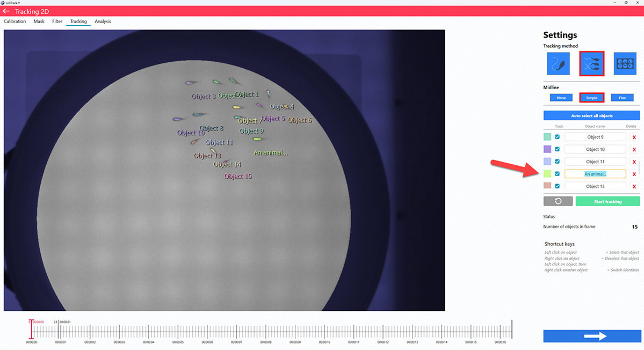
Task: Edit the Object 9 name field
Action: (x=595, y=137)
